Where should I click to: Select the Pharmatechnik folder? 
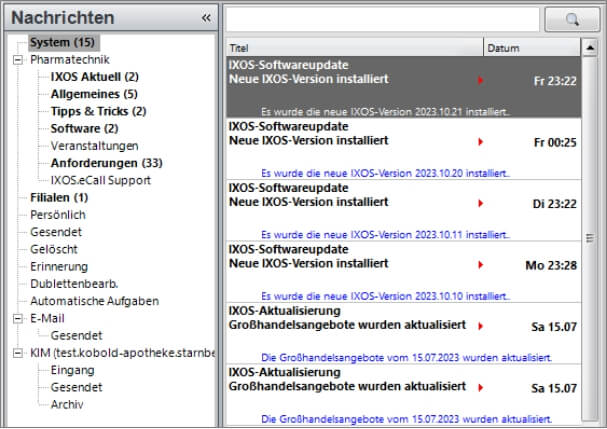point(70,60)
